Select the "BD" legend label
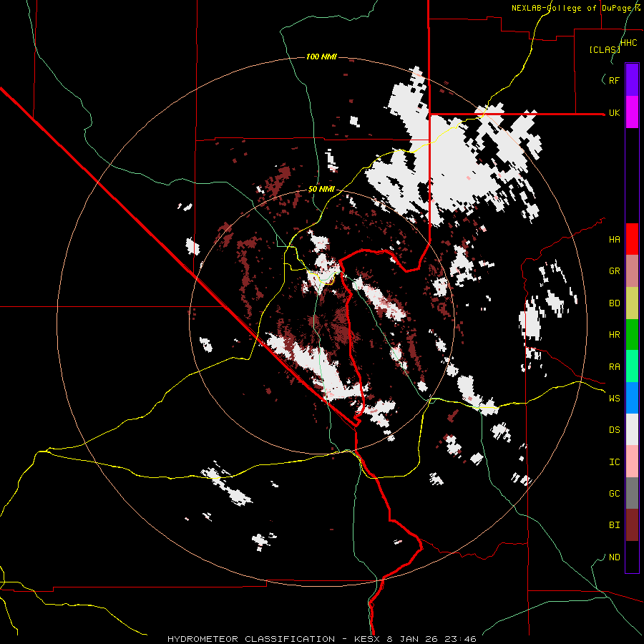The width and height of the screenshot is (644, 644). click(x=614, y=303)
